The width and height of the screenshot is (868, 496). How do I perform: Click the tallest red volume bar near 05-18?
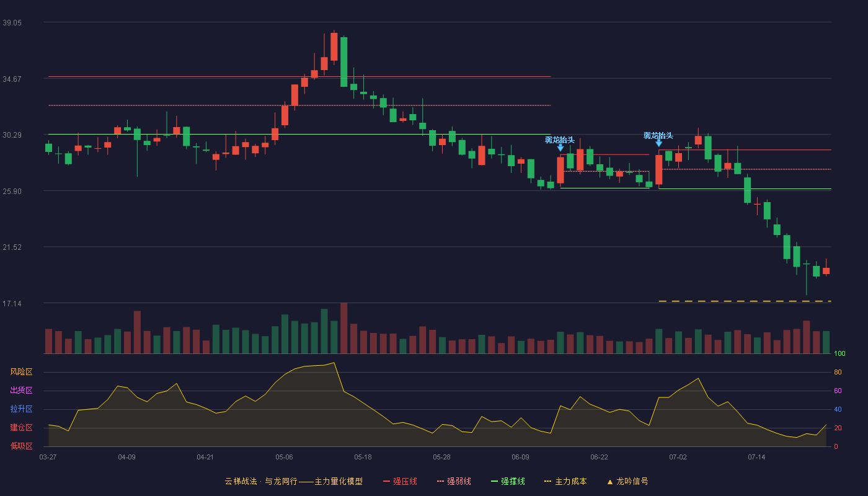coord(343,328)
